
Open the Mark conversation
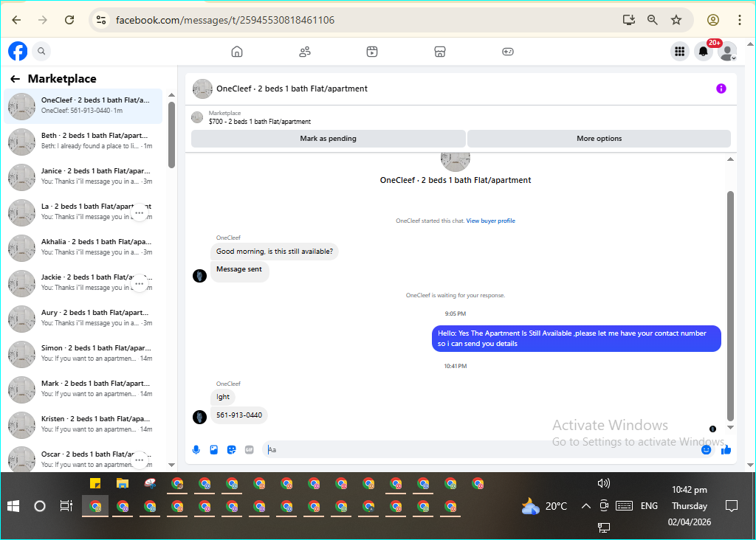pos(83,390)
